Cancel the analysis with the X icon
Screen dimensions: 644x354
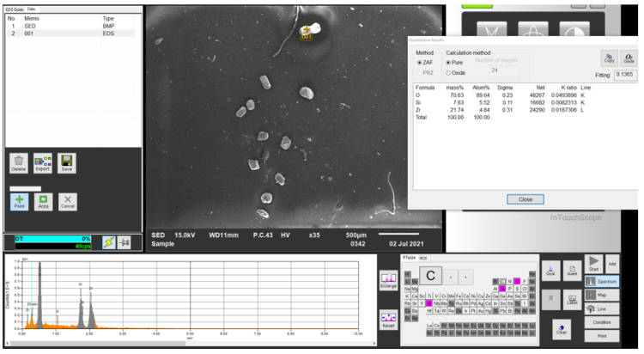coord(68,201)
